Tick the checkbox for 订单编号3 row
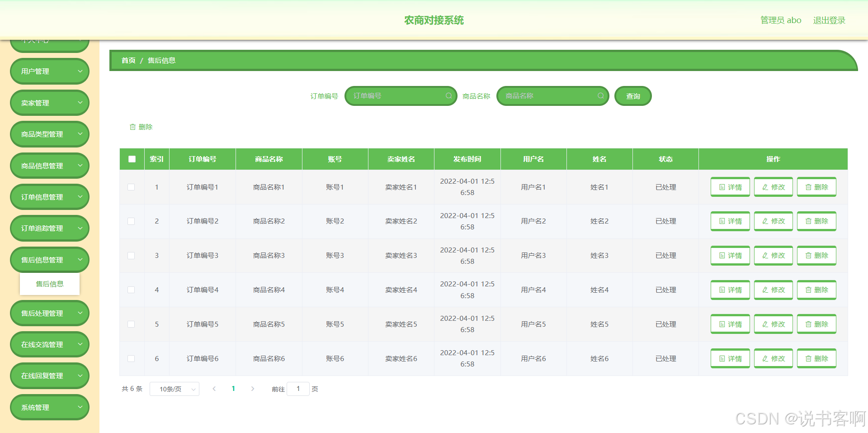Screen dimensions: 868x433 click(x=131, y=256)
